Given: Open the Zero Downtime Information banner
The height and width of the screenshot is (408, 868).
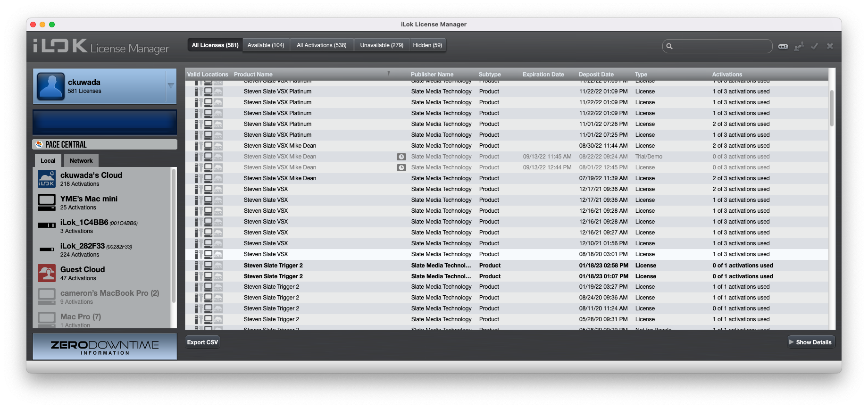Looking at the screenshot, I should point(105,347).
